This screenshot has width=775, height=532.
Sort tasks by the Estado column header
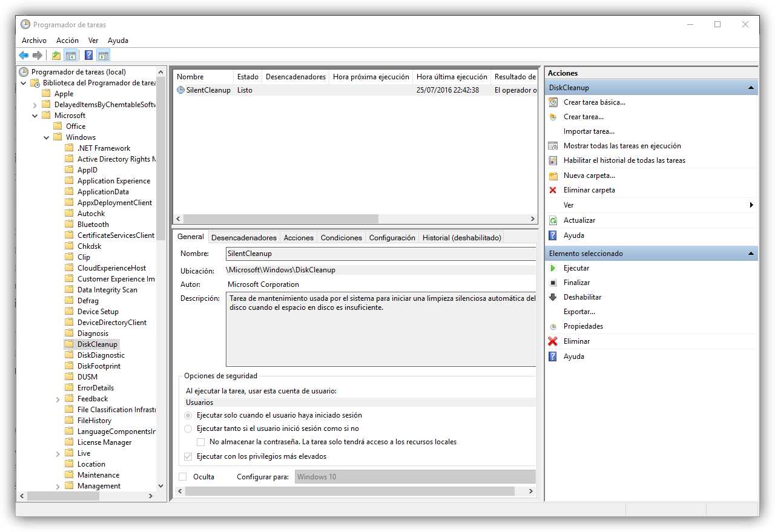[x=248, y=77]
